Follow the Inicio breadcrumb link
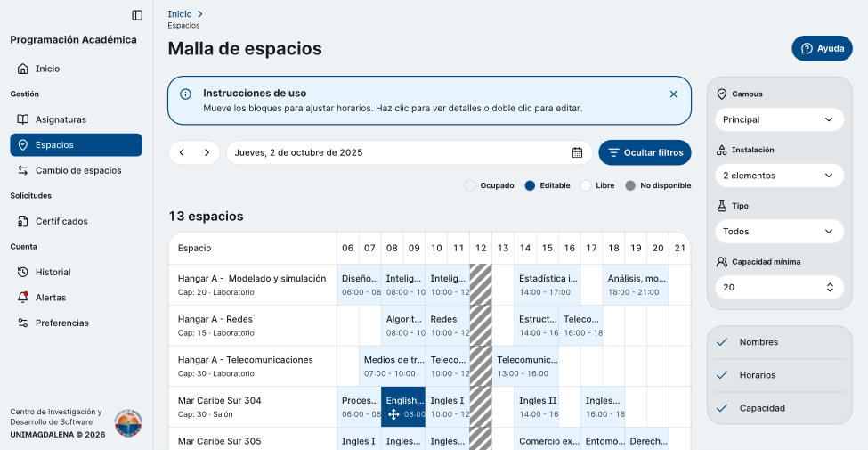 pos(180,14)
